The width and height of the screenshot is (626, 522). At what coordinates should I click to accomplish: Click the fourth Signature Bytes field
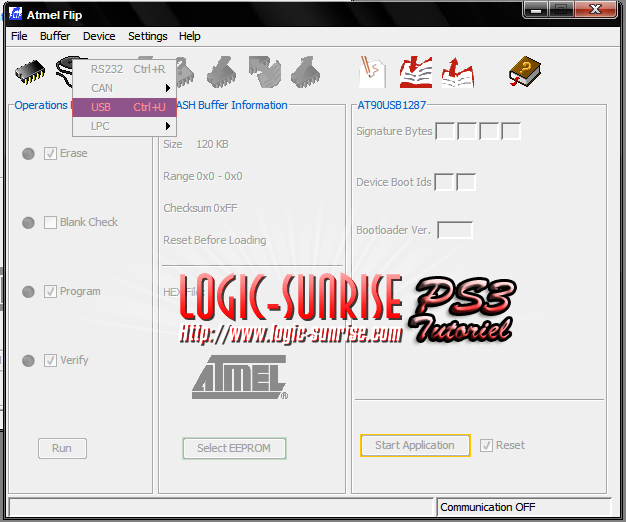(x=511, y=131)
